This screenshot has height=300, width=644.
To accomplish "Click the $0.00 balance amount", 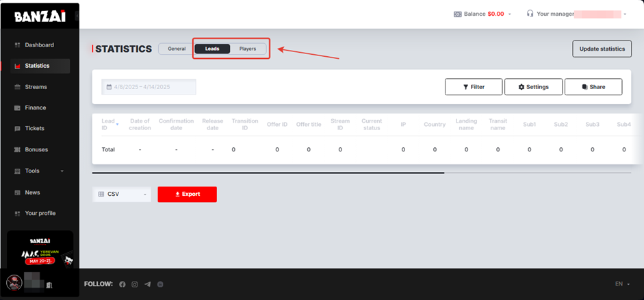I will (495, 14).
